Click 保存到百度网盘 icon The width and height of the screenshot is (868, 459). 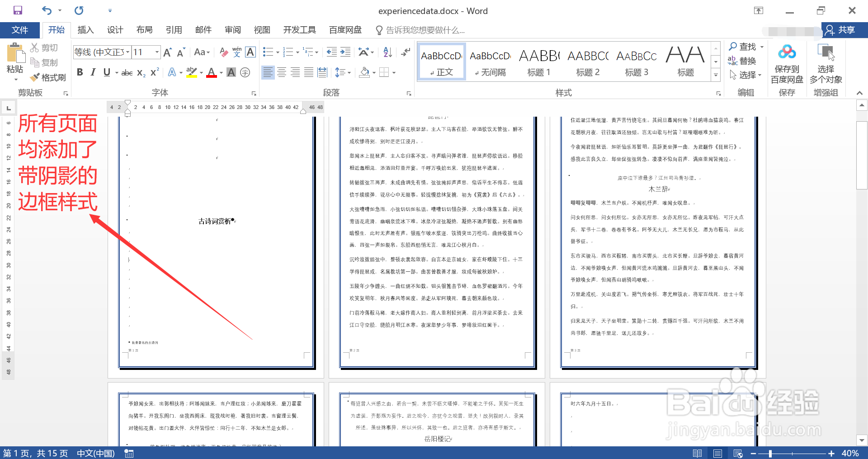[787, 63]
